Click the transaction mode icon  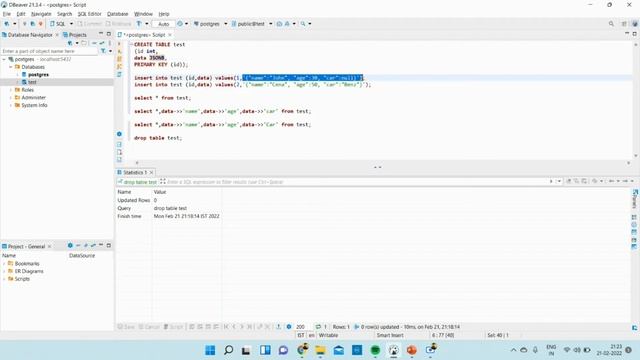click(139, 24)
